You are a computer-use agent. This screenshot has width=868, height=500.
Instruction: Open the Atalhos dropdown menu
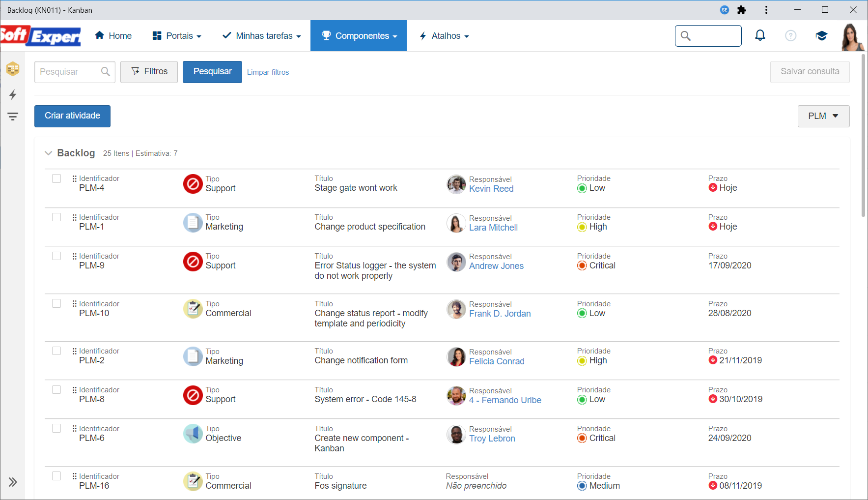click(445, 36)
